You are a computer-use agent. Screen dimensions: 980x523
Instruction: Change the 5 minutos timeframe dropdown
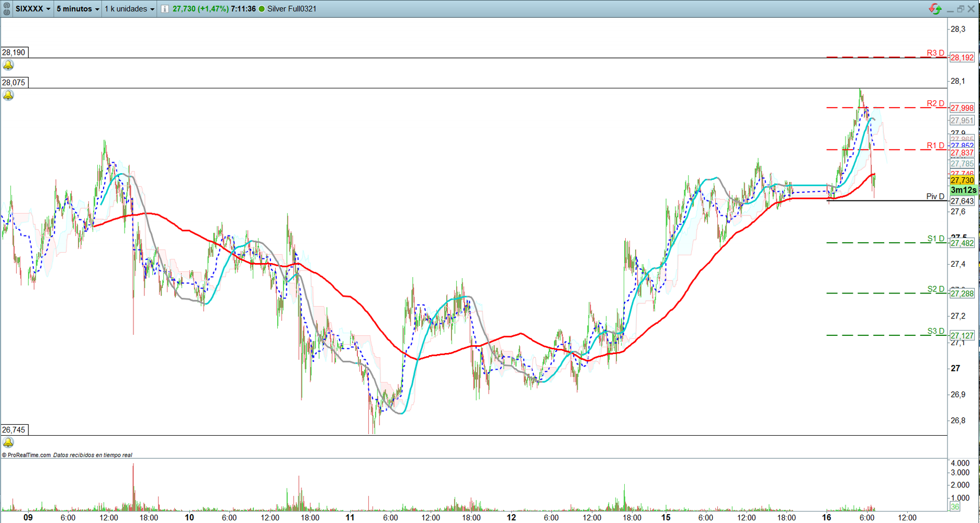[x=77, y=9]
